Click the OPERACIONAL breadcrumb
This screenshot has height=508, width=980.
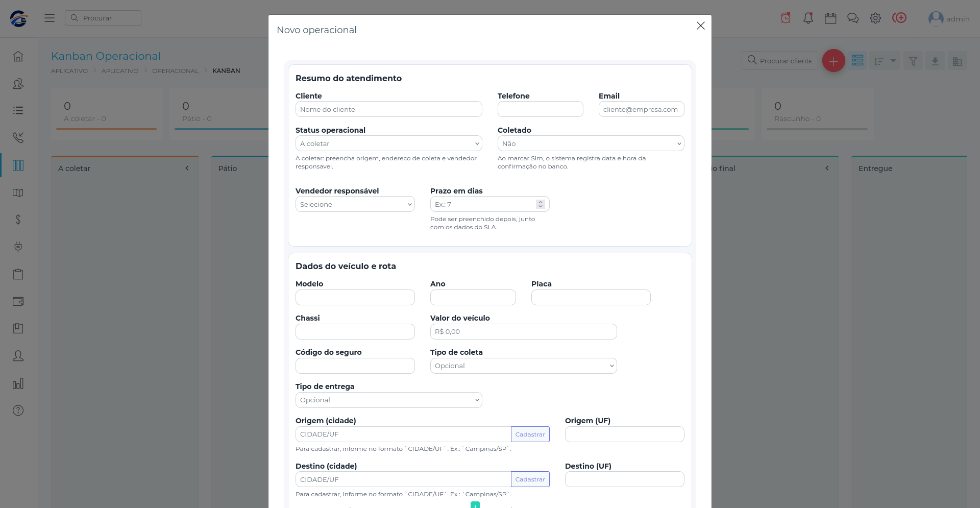[175, 71]
